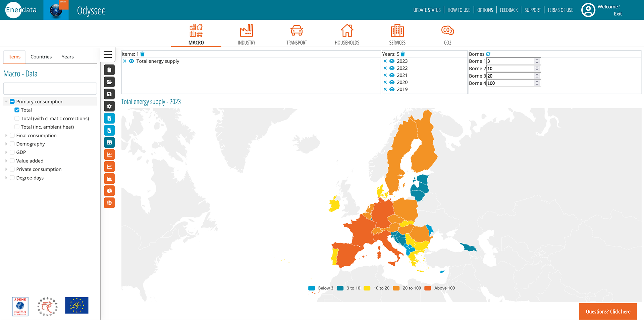This screenshot has width=644, height=320.
Task: Click the save floppy disk icon
Action: tap(109, 94)
